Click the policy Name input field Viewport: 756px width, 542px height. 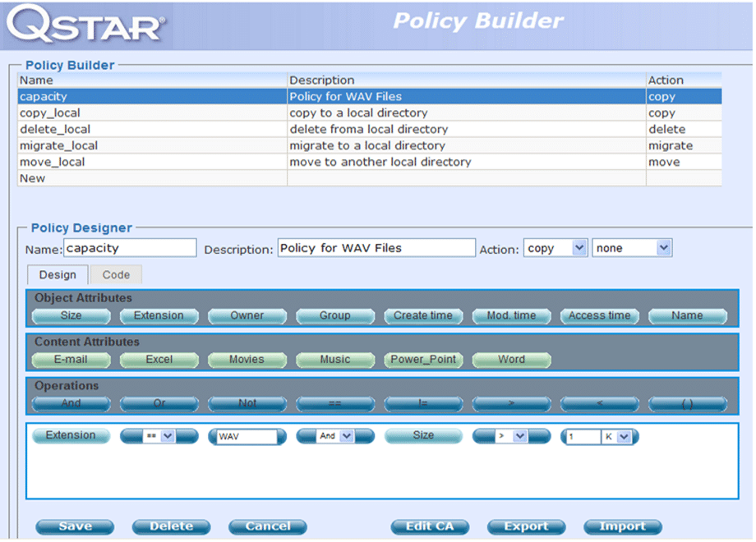pos(130,248)
